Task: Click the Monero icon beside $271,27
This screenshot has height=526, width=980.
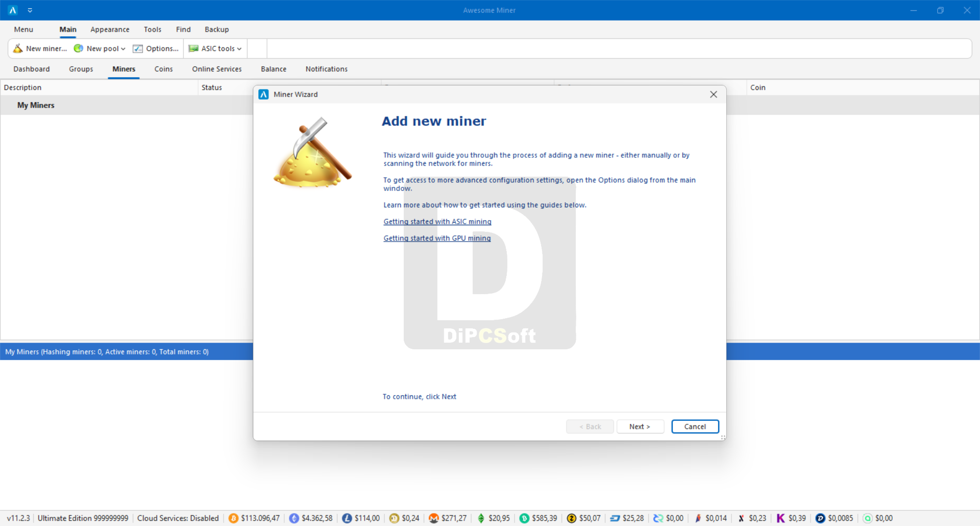Action: (x=434, y=518)
